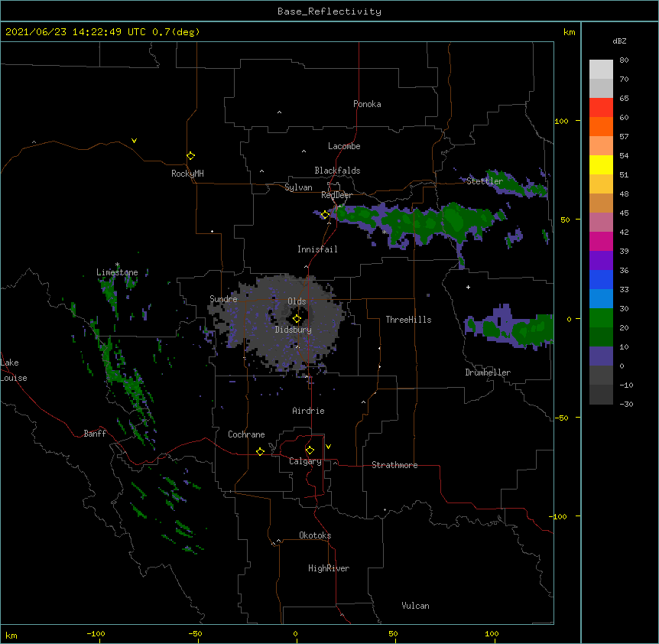Click the yellow V marker right of Calgary diamond
The image size is (659, 644).
point(328,447)
